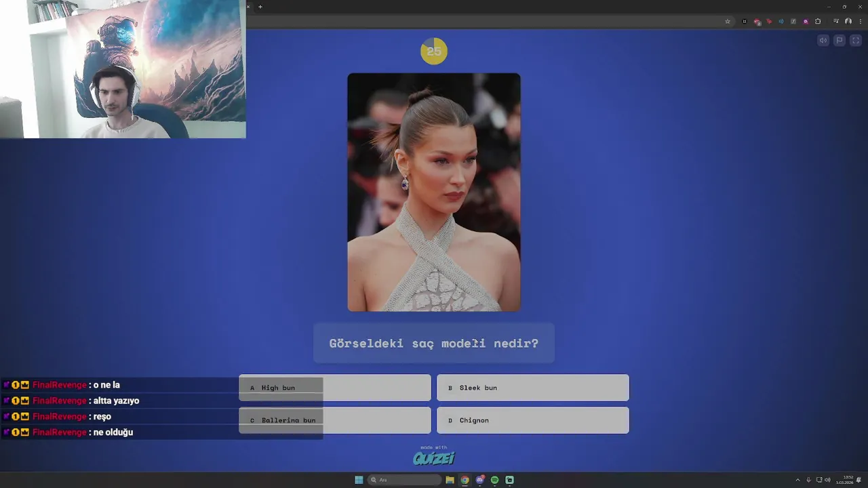
Task: Click the blue sound-wave extension icon
Action: [781, 22]
